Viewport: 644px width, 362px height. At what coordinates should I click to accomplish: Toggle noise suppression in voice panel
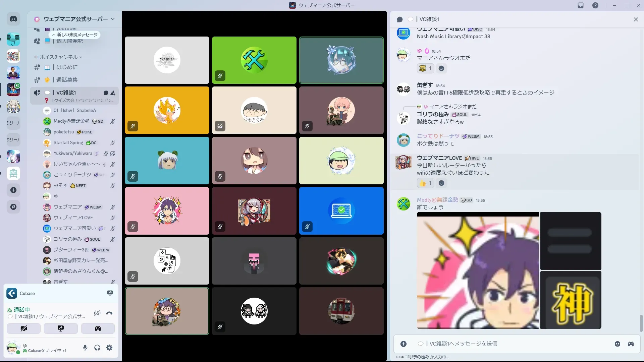[97, 313]
